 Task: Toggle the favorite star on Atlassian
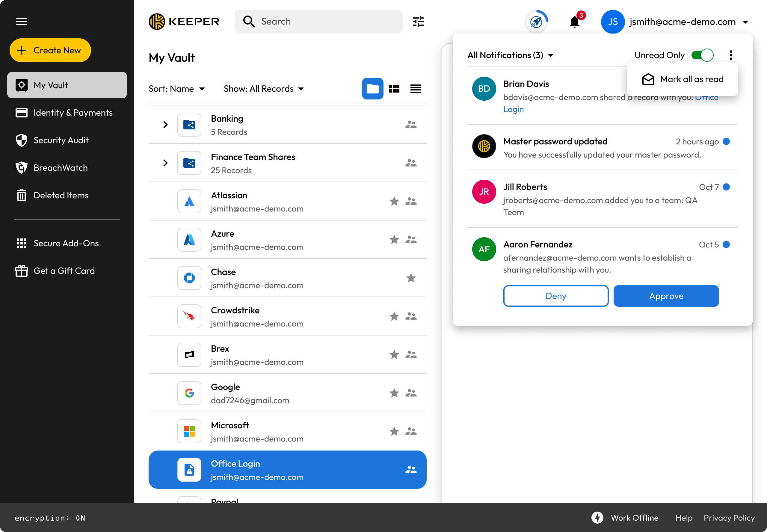click(x=394, y=201)
